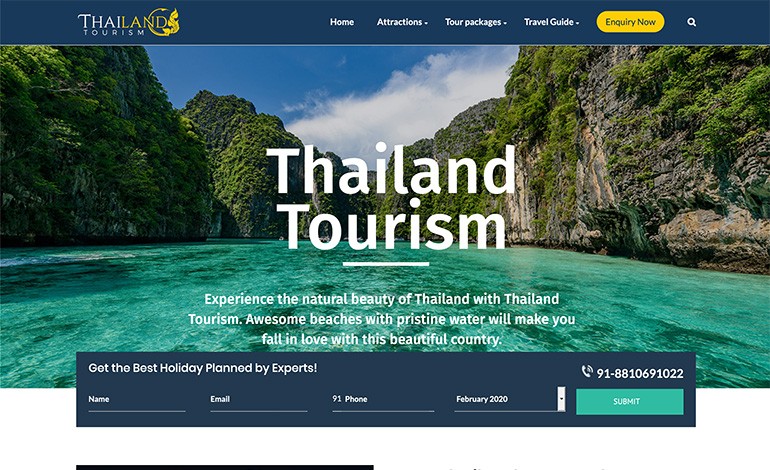Focus the Email input field
Viewport: 770px width, 470px height.
click(259, 400)
